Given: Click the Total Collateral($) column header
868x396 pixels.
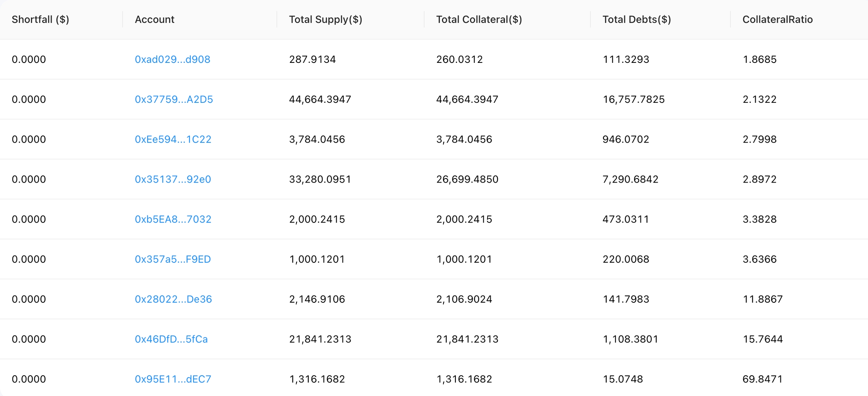Looking at the screenshot, I should pyautogui.click(x=479, y=20).
